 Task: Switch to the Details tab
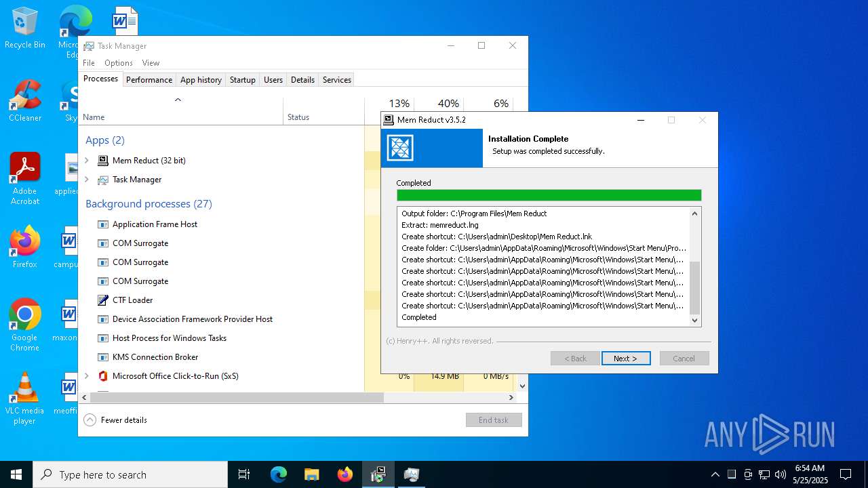(302, 80)
